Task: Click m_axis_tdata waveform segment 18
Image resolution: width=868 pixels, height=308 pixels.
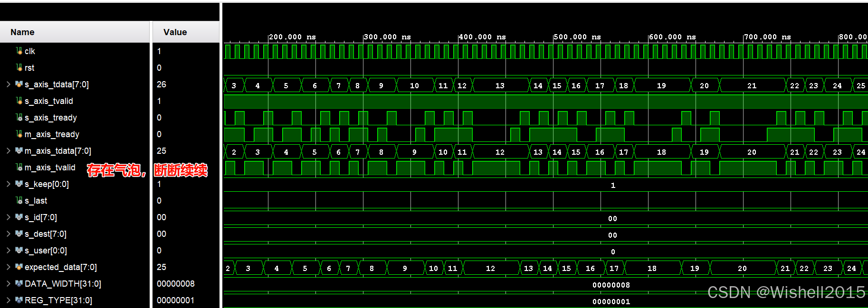Action: pos(662,152)
